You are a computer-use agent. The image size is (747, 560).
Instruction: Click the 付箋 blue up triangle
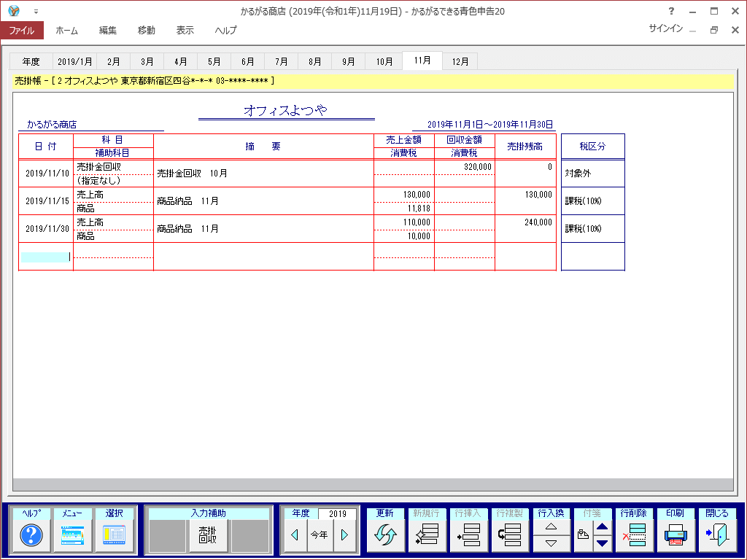pyautogui.click(x=602, y=526)
